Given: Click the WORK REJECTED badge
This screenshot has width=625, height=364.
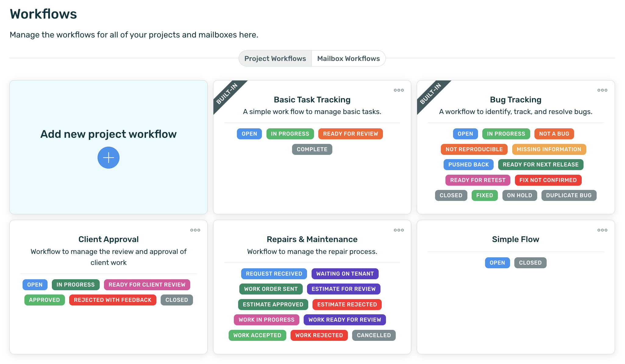Looking at the screenshot, I should tap(319, 335).
